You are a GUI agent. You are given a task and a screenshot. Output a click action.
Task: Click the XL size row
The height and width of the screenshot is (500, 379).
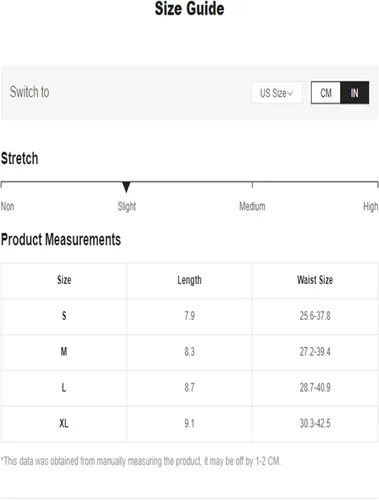pos(189,424)
